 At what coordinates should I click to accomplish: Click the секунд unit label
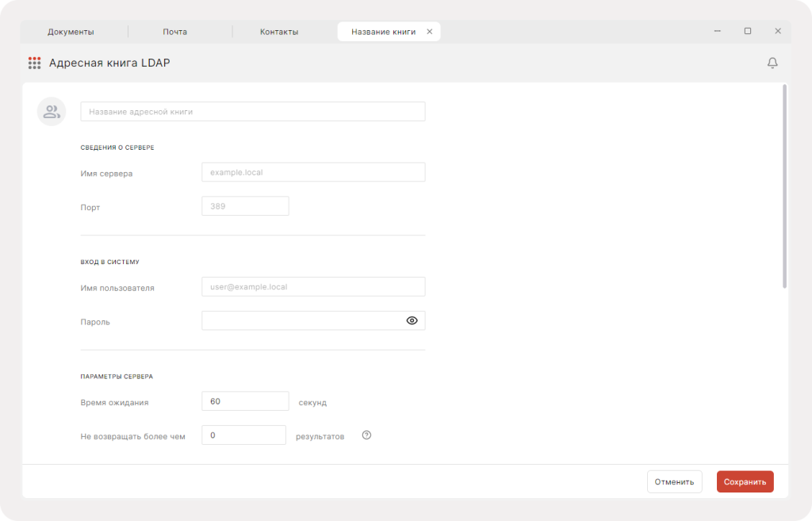pyautogui.click(x=312, y=403)
